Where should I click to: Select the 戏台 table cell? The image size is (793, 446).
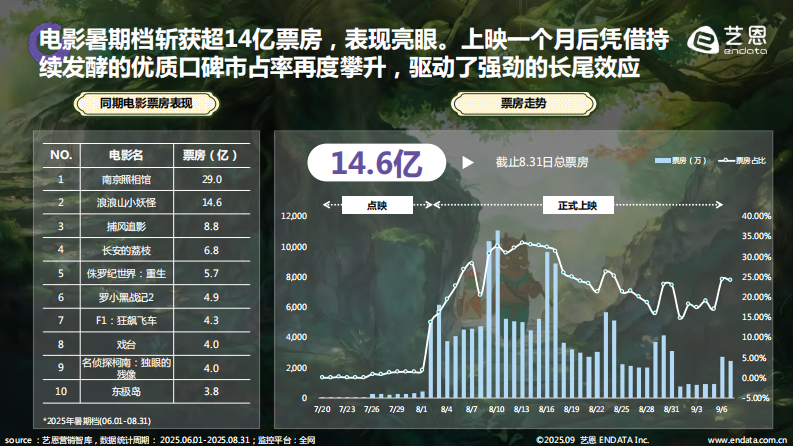click(x=126, y=344)
